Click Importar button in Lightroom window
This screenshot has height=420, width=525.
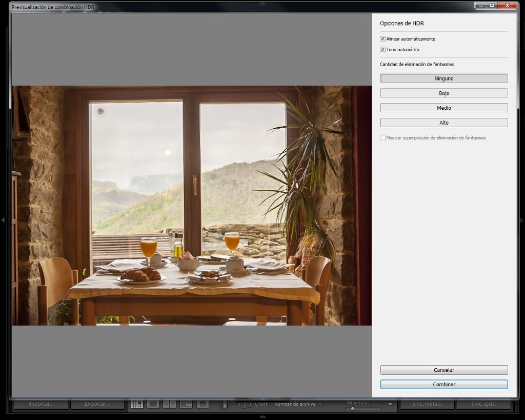41,404
